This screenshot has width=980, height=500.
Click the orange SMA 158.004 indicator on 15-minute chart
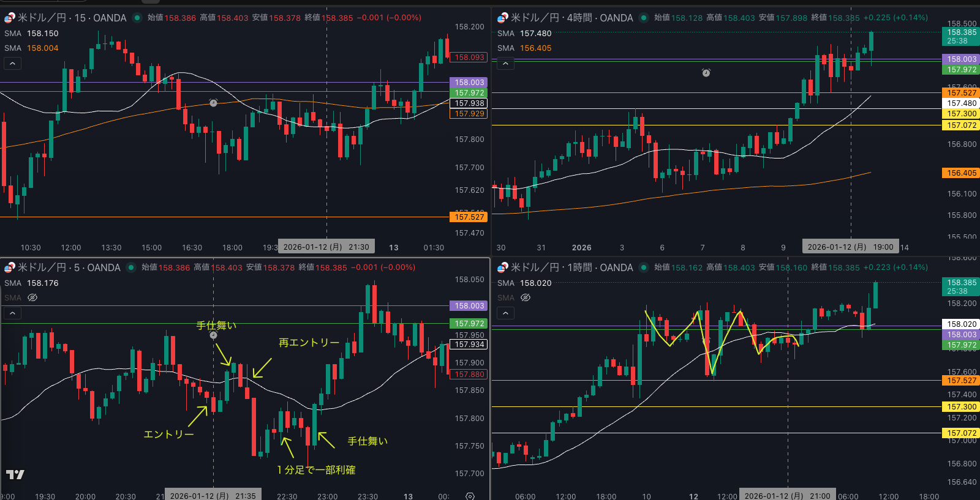pos(42,48)
